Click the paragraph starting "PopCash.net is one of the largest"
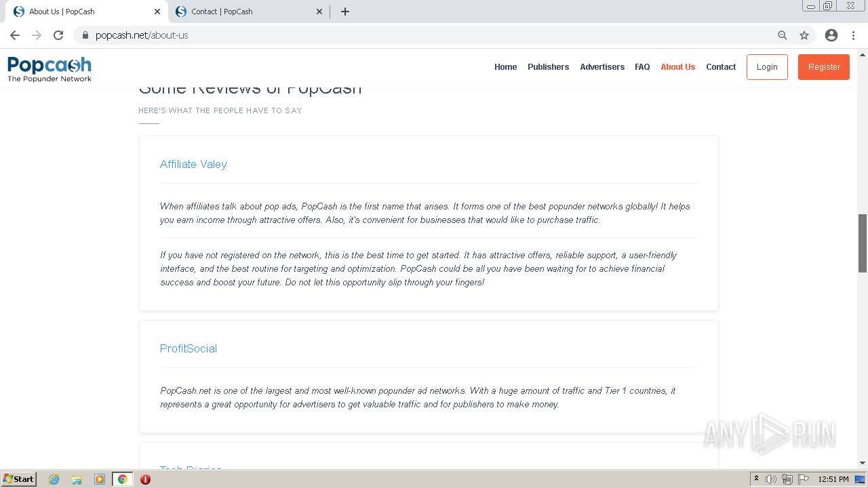Screen dimensions: 868x488 coord(418,397)
